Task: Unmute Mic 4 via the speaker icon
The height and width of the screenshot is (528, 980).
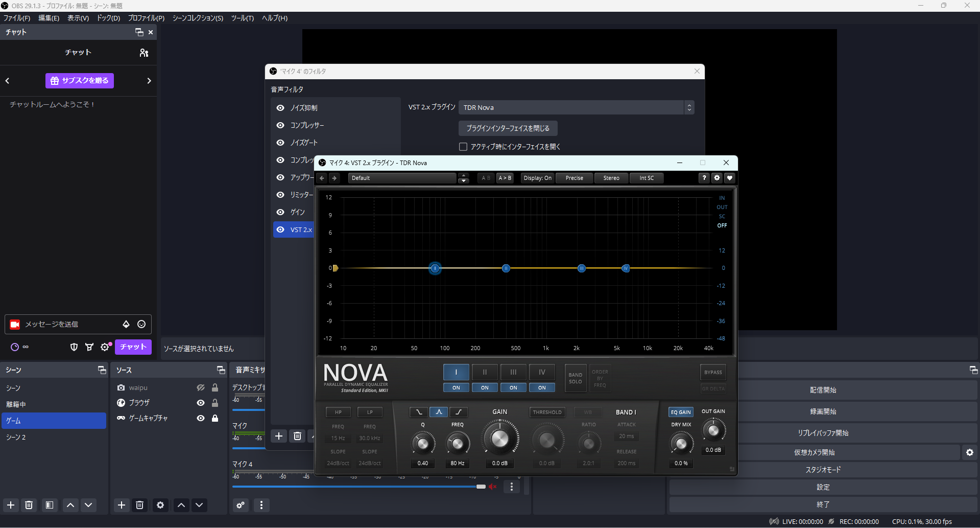Action: (493, 487)
